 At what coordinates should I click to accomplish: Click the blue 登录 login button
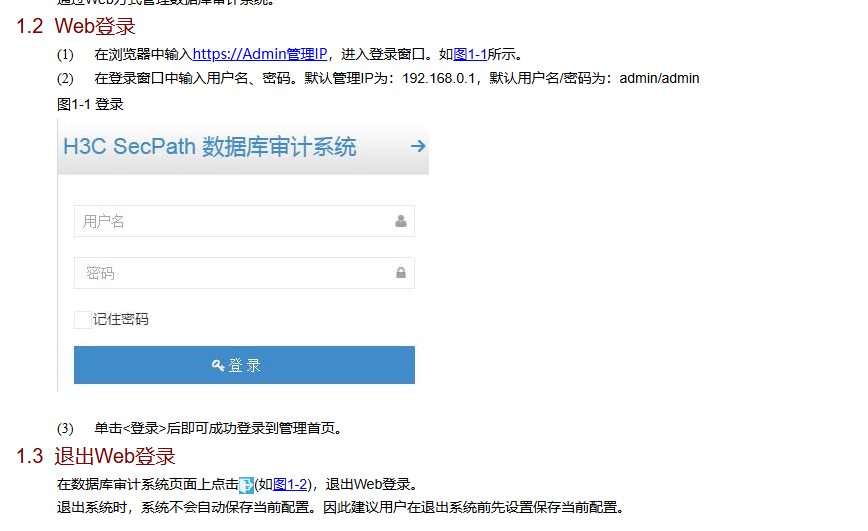tap(244, 365)
